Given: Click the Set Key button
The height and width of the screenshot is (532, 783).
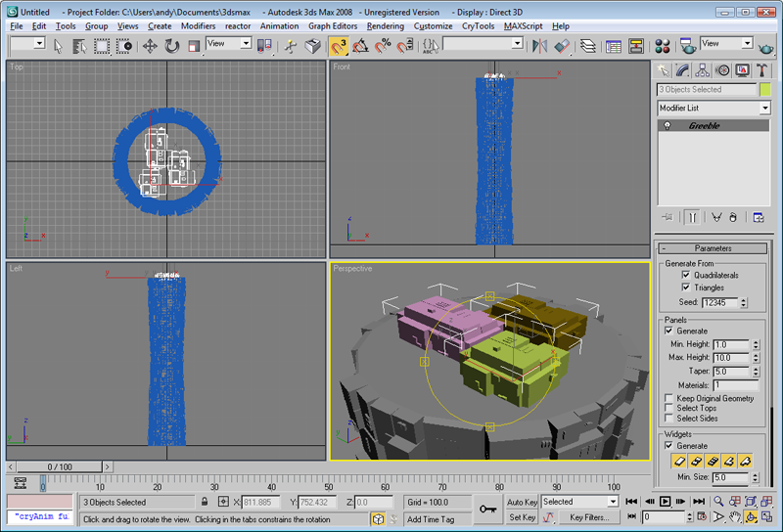Looking at the screenshot, I should point(522,517).
